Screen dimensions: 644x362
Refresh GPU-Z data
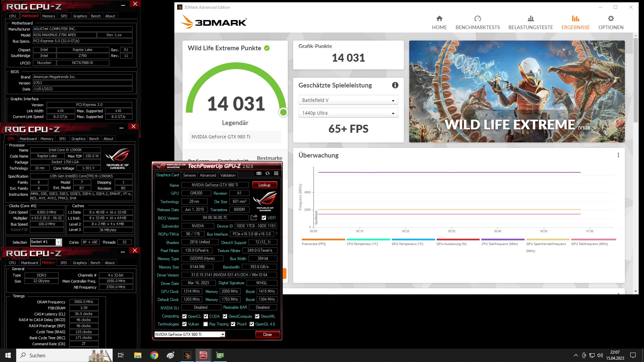pyautogui.click(x=267, y=173)
